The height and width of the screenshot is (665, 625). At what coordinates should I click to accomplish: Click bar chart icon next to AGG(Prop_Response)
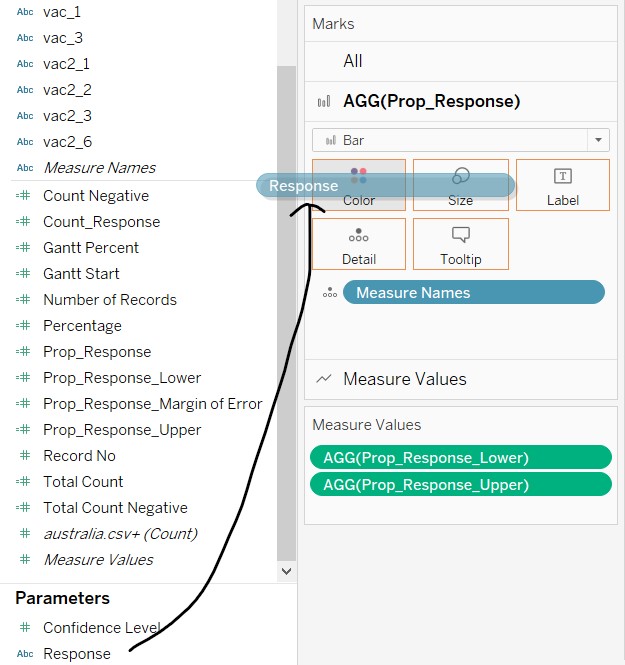coord(324,102)
